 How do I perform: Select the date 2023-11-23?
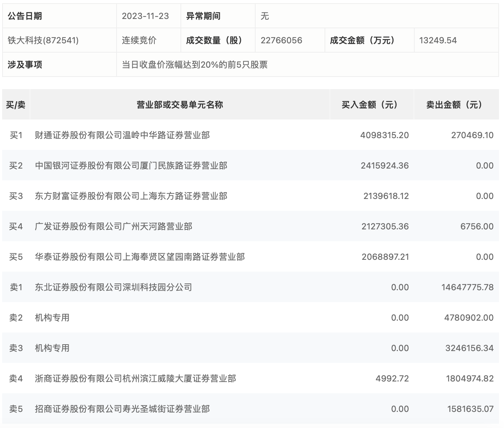145,16
